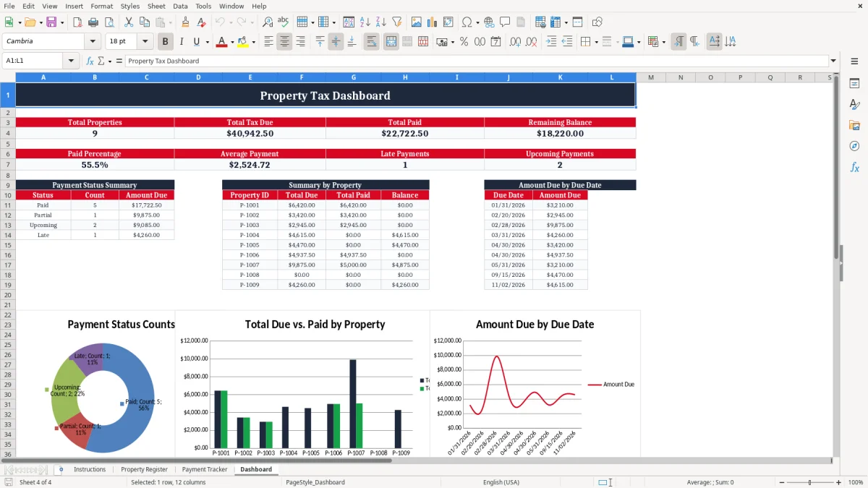Open Find and Replace icon
Image resolution: width=868 pixels, height=488 pixels.
pyautogui.click(x=268, y=22)
